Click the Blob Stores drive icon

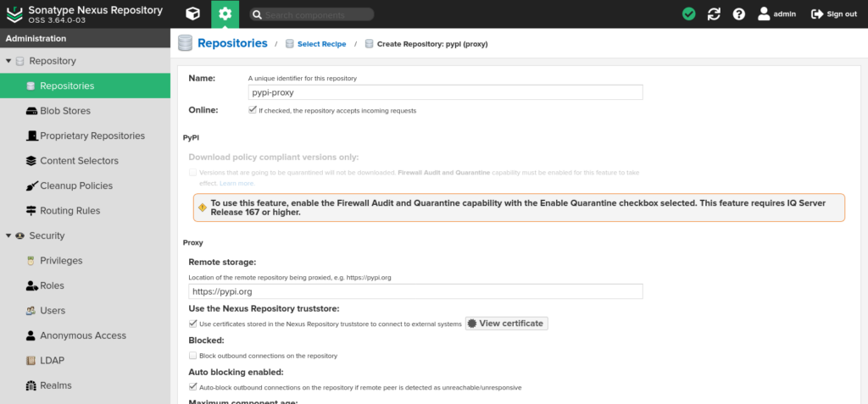coord(31,111)
